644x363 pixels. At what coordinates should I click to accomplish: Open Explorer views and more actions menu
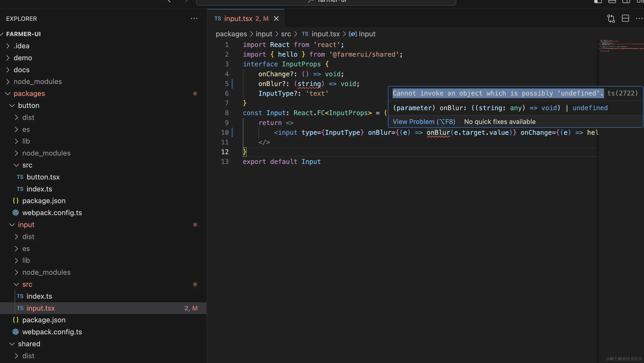tap(194, 19)
